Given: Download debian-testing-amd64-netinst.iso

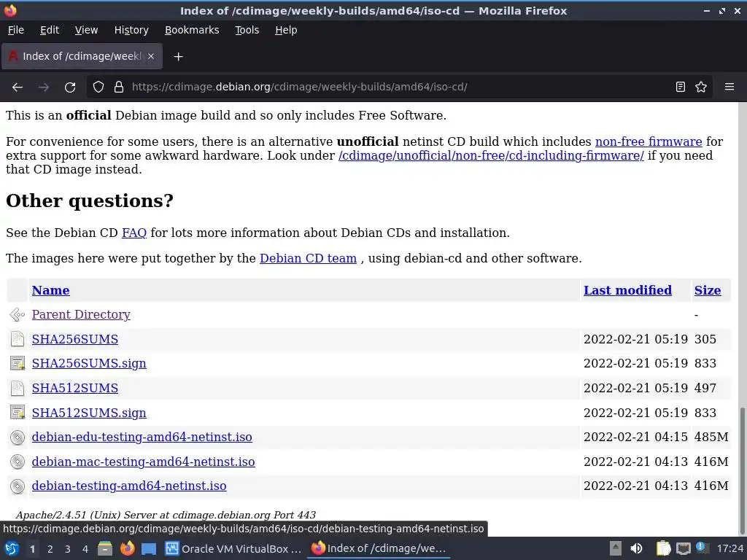Looking at the screenshot, I should (129, 486).
